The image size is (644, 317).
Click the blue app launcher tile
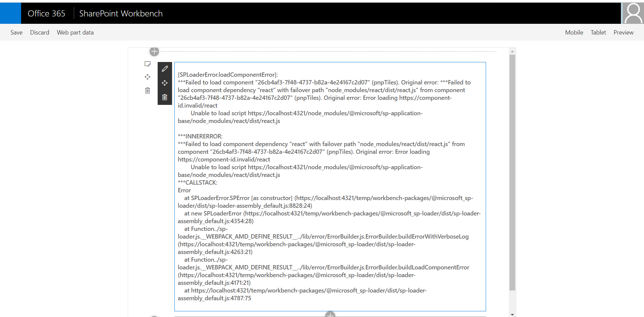(10, 13)
